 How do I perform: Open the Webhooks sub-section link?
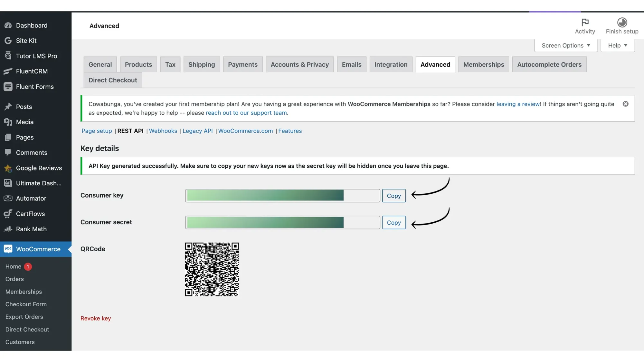coord(163,131)
